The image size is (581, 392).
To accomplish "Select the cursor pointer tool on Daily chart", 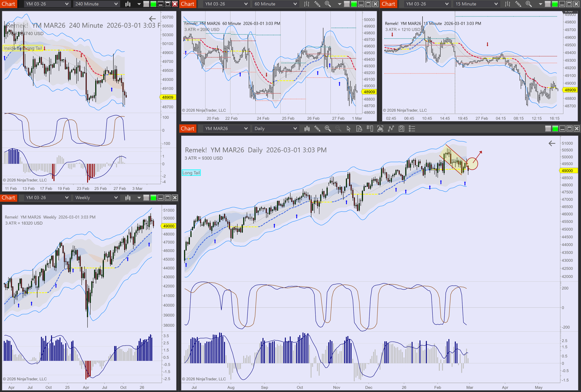I will pos(349,129).
